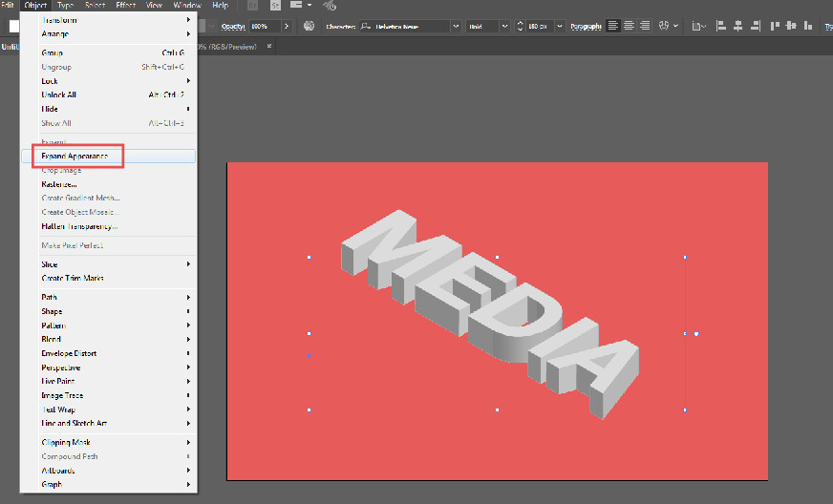Align paragraph text to the right
This screenshot has width=833, height=504.
point(645,26)
